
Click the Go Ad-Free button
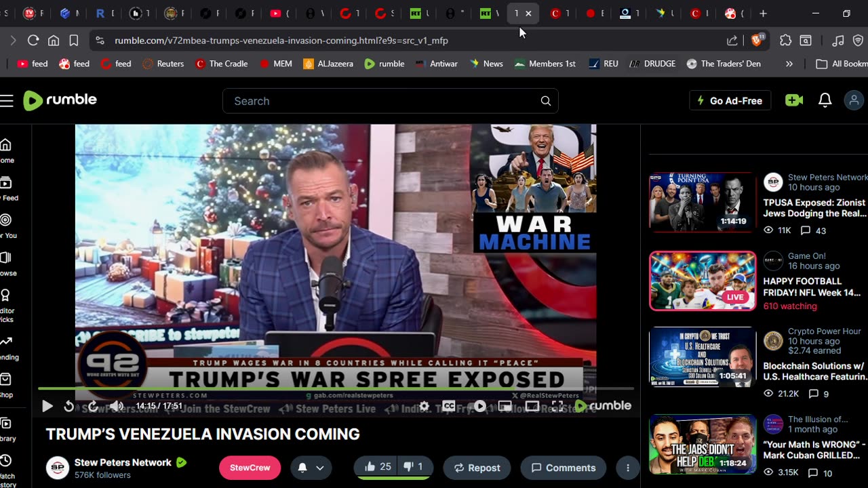(730, 100)
